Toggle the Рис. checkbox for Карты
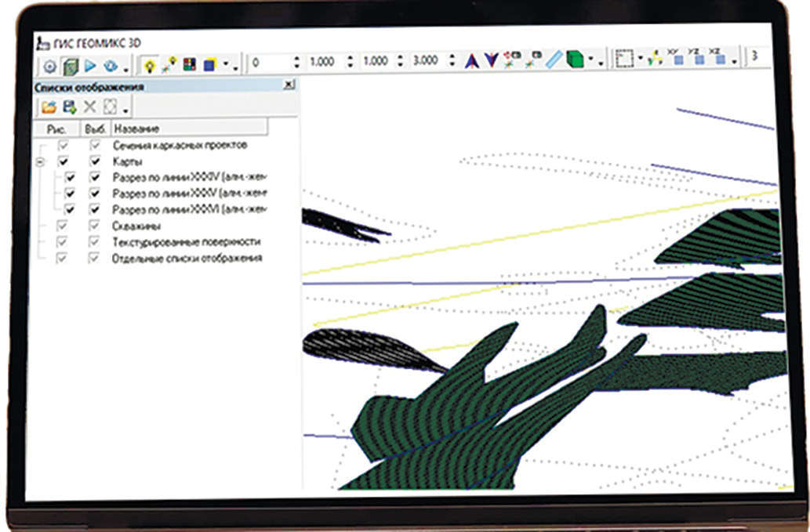This screenshot has height=532, width=810. point(64,162)
